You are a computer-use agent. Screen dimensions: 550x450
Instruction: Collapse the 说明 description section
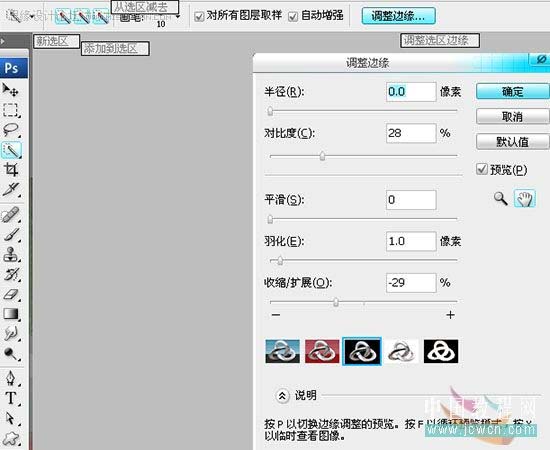[282, 396]
